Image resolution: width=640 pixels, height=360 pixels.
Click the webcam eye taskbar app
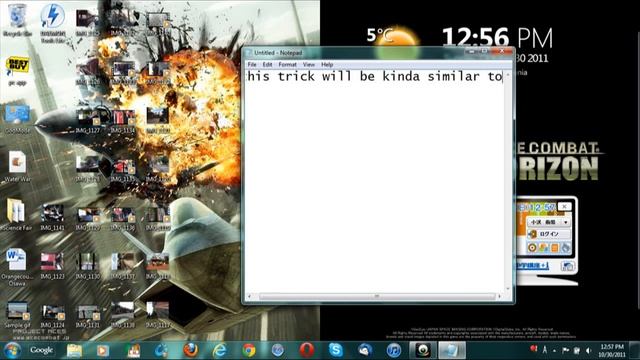[x=423, y=350]
